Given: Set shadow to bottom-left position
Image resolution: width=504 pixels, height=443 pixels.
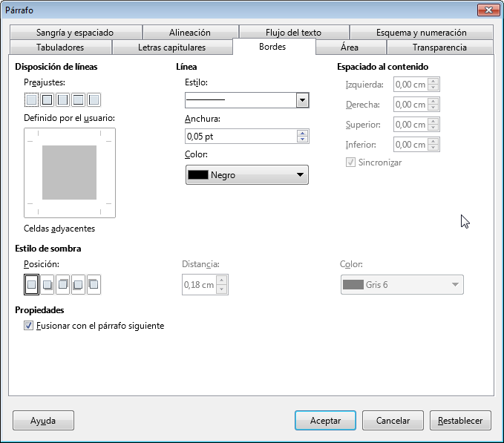Looking at the screenshot, I should click(78, 284).
